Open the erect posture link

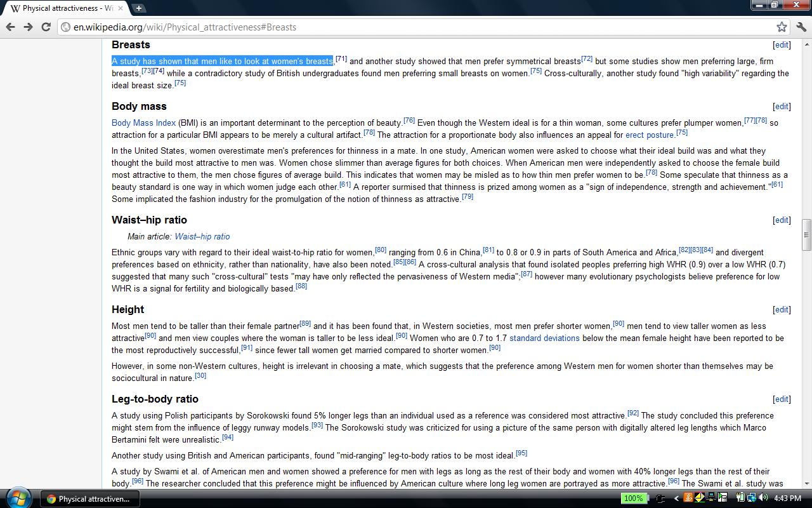[649, 135]
